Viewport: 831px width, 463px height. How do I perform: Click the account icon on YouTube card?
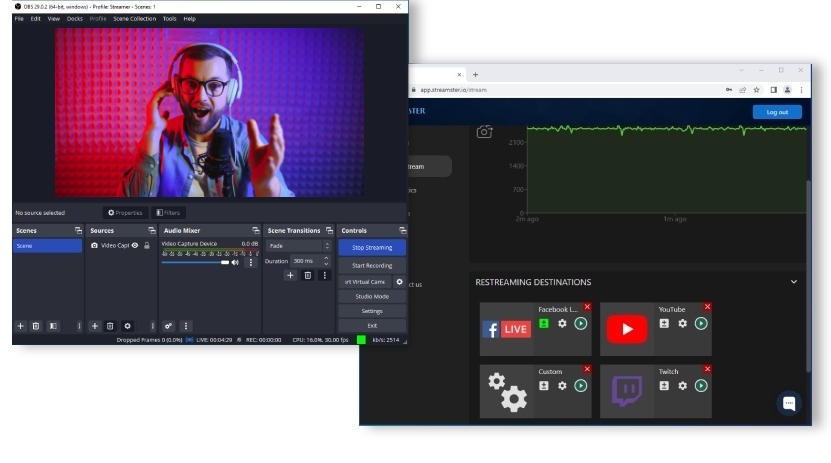pyautogui.click(x=664, y=323)
